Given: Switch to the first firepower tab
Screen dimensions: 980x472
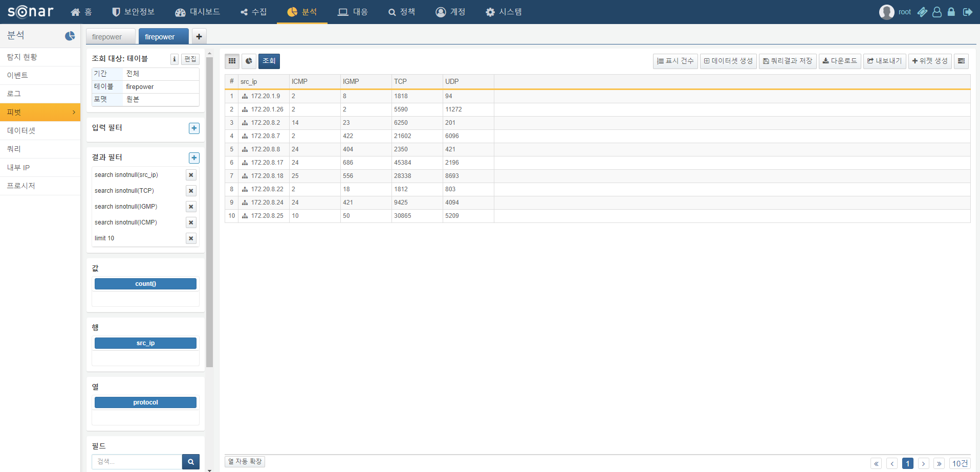Looking at the screenshot, I should click(111, 36).
